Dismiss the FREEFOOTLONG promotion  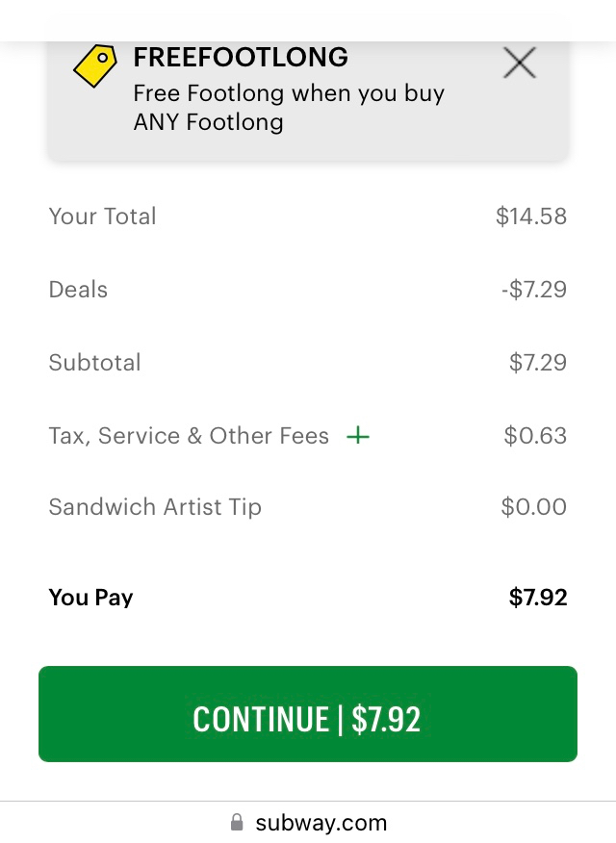tap(519, 63)
